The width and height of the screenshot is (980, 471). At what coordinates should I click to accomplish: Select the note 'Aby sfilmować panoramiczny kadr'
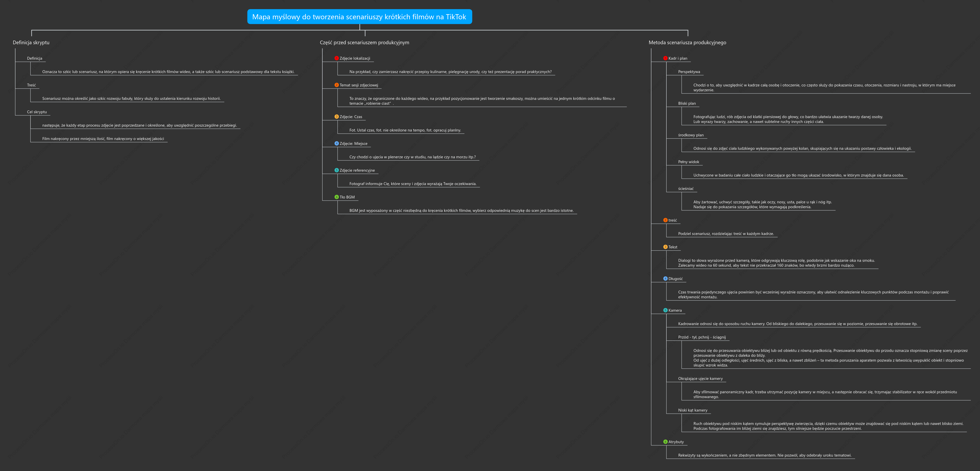[825, 394]
